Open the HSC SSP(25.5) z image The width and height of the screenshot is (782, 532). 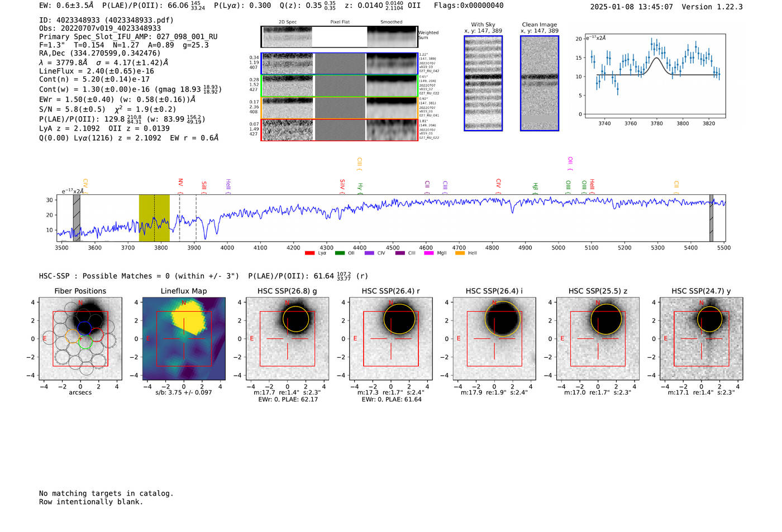tap(598, 338)
